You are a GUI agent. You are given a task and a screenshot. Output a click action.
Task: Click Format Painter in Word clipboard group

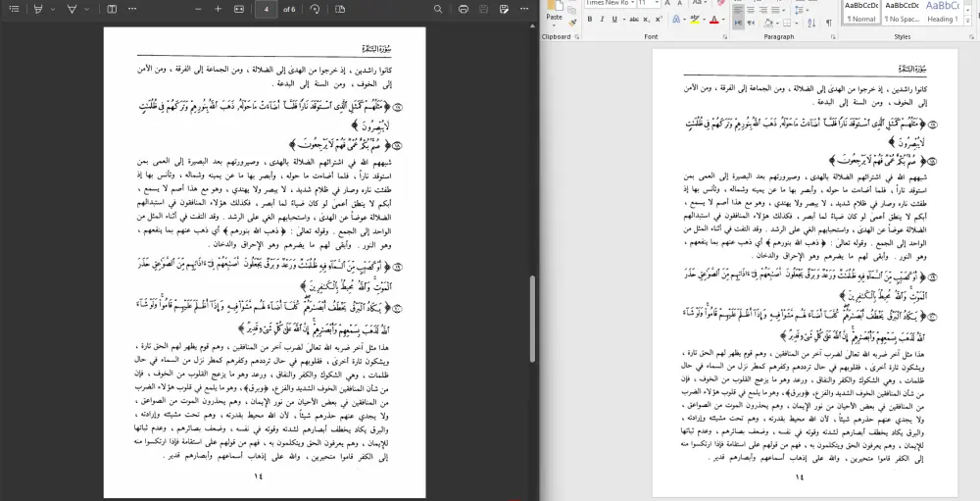point(572,23)
